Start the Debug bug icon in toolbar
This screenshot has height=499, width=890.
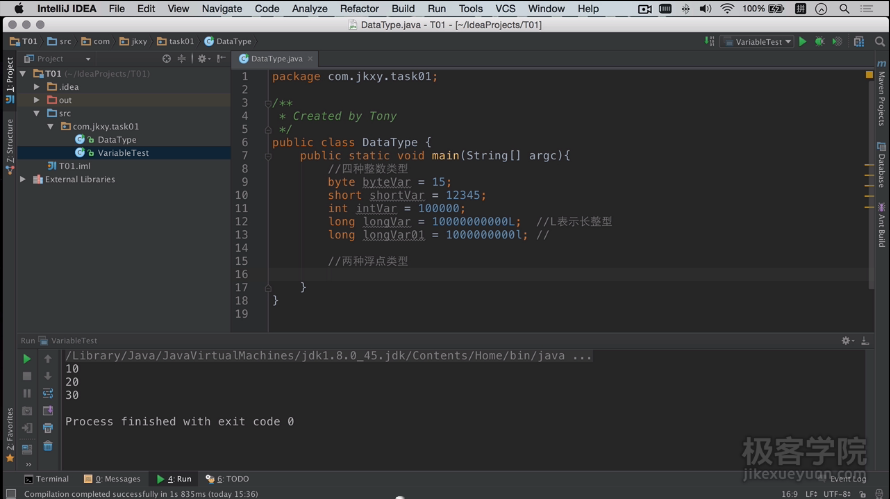click(820, 42)
